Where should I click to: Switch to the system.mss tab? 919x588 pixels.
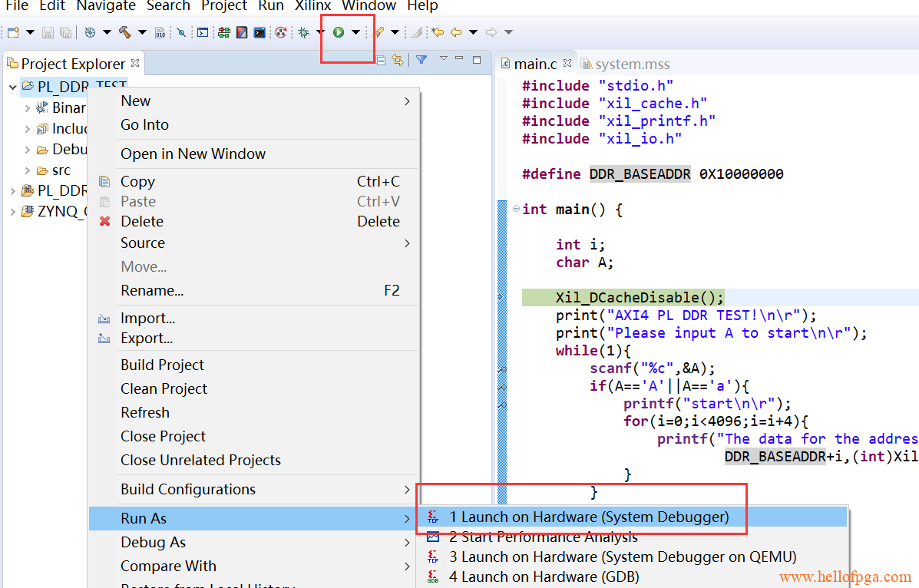coord(632,64)
